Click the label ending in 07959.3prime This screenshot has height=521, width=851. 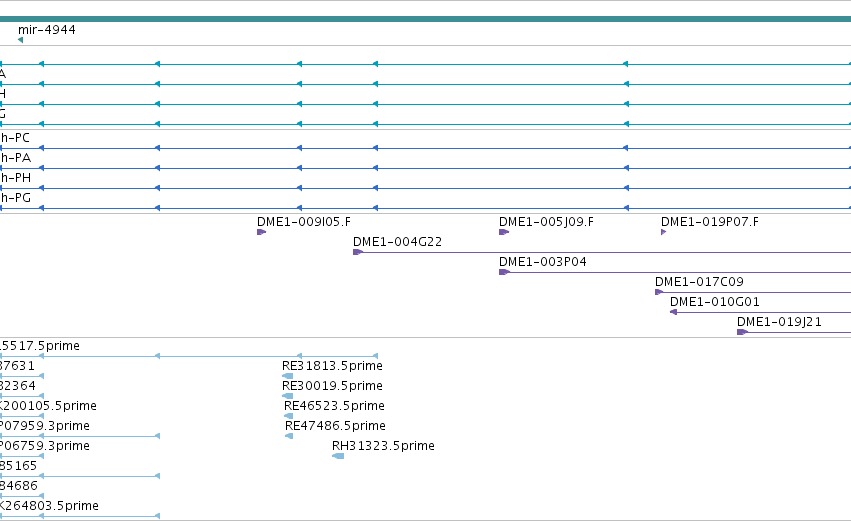click(45, 427)
